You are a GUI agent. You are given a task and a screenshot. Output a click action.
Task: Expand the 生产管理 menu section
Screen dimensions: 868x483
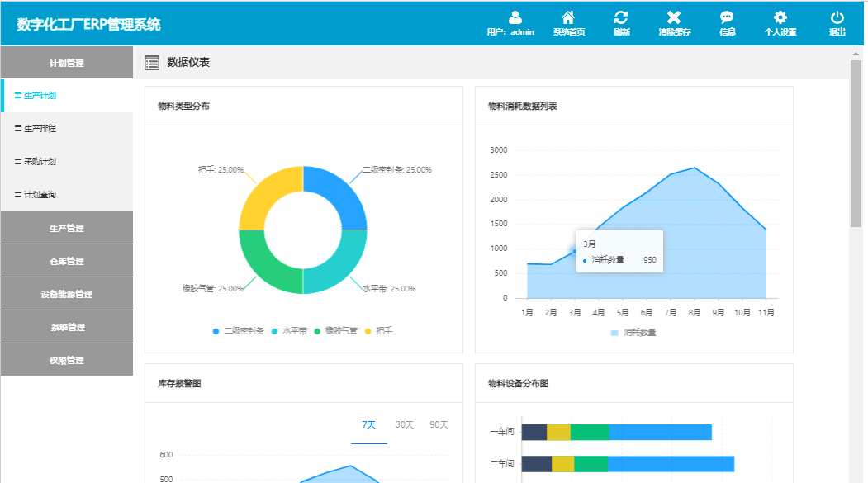point(66,227)
